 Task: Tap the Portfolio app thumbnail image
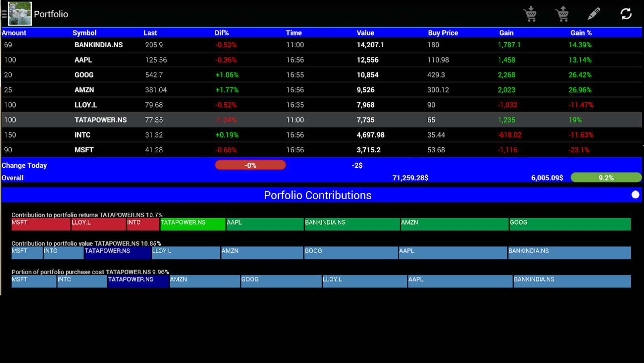coord(20,14)
